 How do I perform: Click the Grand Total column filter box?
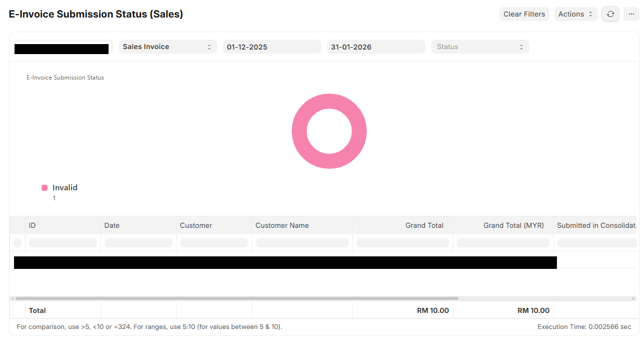tap(402, 243)
